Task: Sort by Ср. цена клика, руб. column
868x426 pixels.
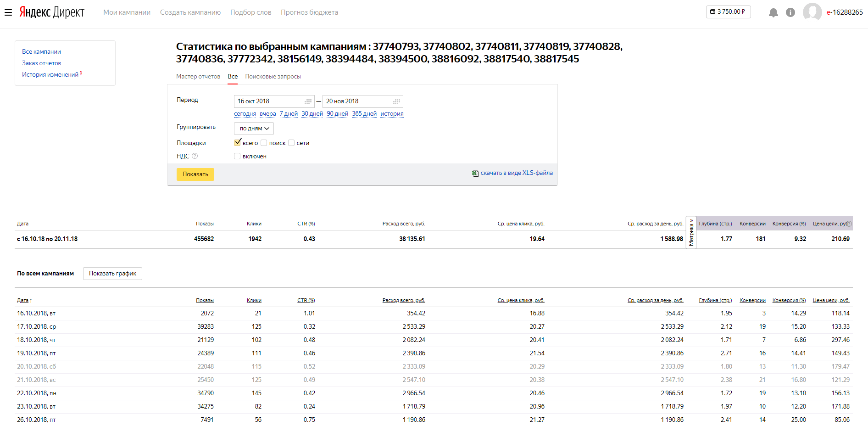Action: 521,301
